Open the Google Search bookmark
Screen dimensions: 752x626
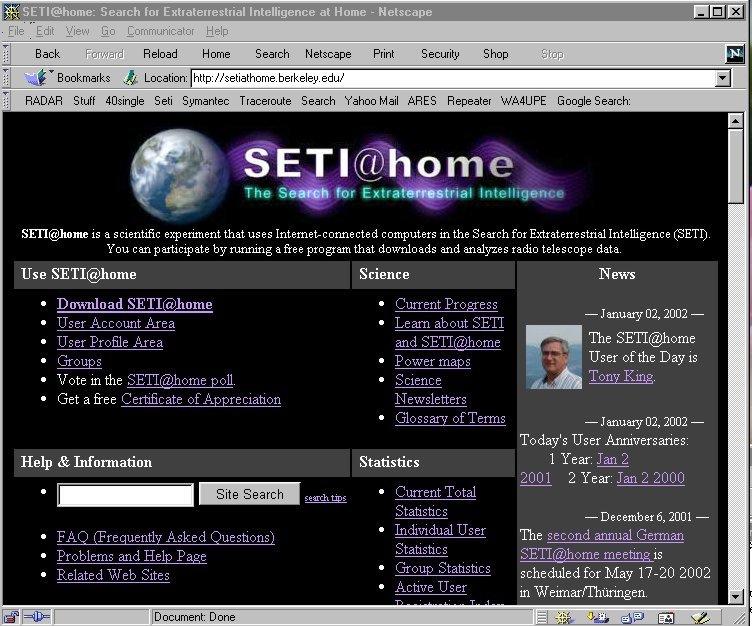point(593,101)
